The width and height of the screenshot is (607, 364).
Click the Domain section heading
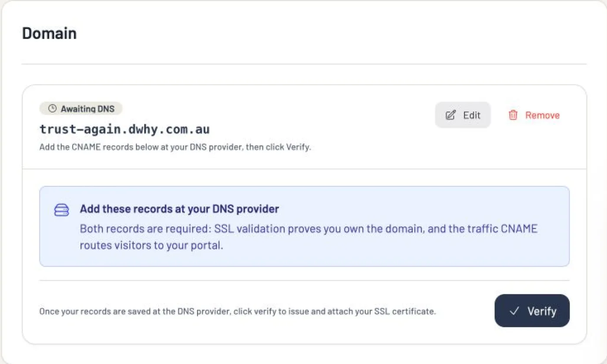pos(49,33)
